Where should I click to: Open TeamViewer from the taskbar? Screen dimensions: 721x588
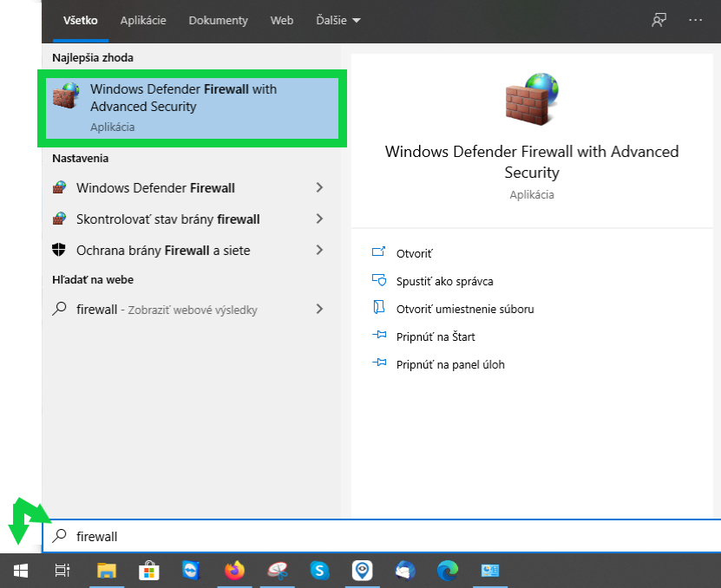tap(191, 571)
